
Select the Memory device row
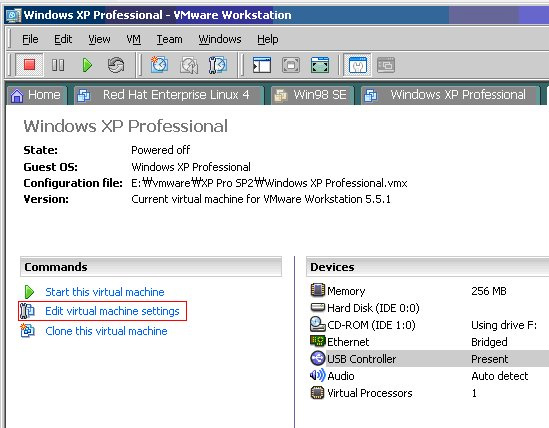point(429,291)
